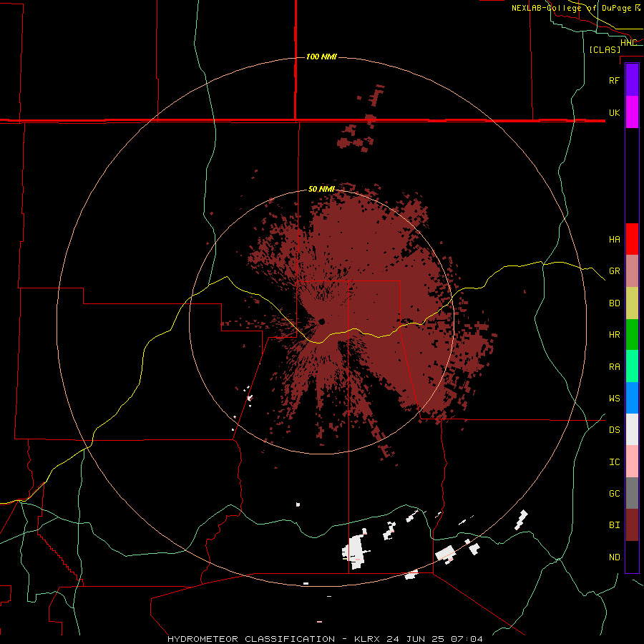This screenshot has width=644, height=644.
Task: Select the 'GC' legend label
Action: click(x=614, y=494)
